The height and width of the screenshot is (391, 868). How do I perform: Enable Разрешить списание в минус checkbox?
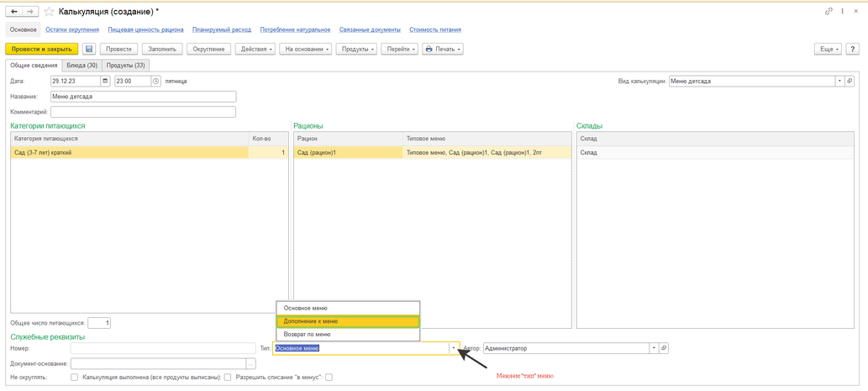point(329,378)
